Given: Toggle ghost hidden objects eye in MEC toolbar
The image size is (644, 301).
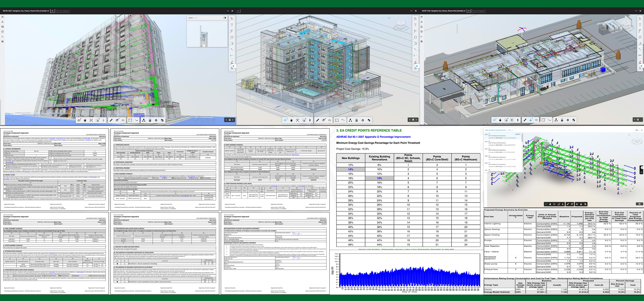Looking at the screenshot, I should [x=123, y=120].
